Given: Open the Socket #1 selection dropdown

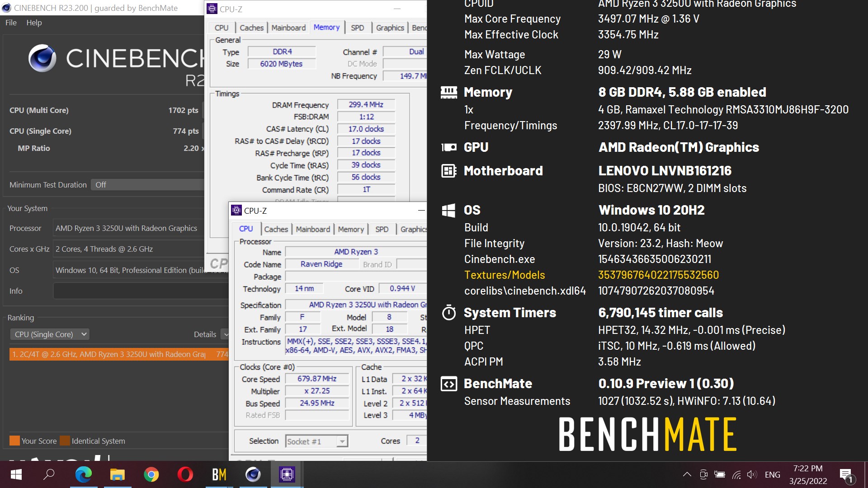Looking at the screenshot, I should 316,441.
